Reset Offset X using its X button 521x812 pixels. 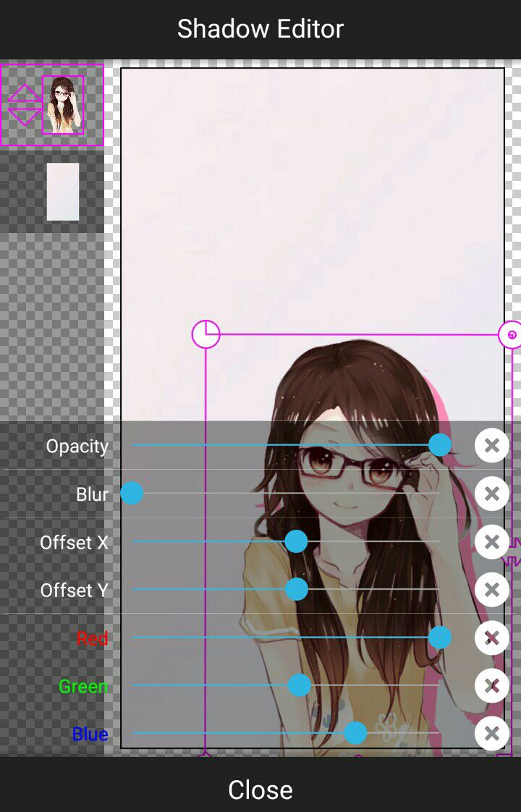(491, 541)
